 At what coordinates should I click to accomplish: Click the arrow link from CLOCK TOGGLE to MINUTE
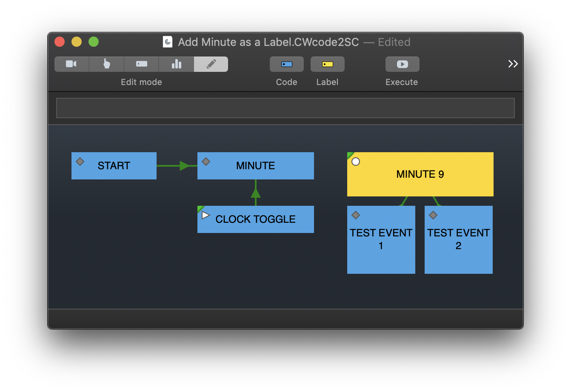(256, 193)
